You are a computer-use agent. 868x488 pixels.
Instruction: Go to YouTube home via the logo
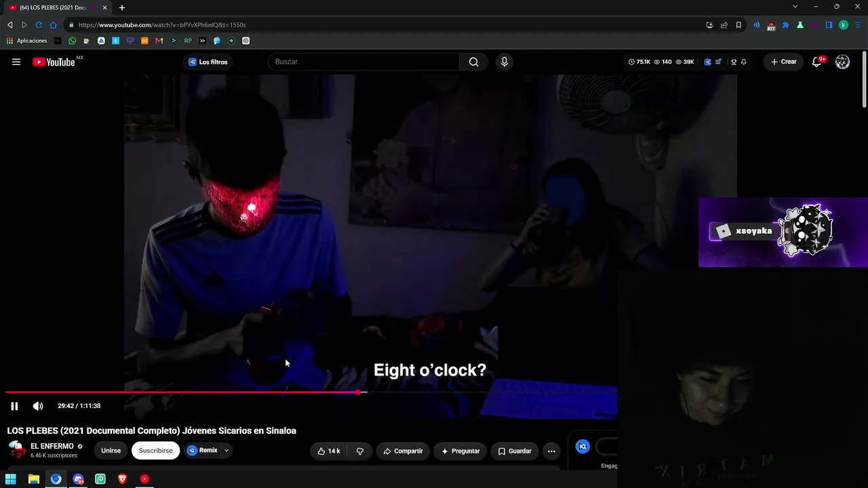tap(54, 62)
